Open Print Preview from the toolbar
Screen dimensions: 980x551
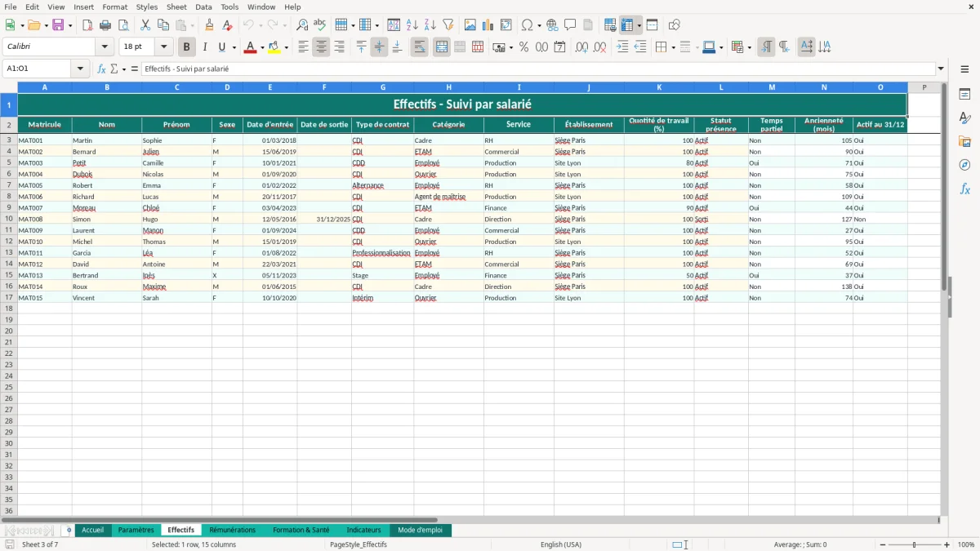tap(123, 25)
